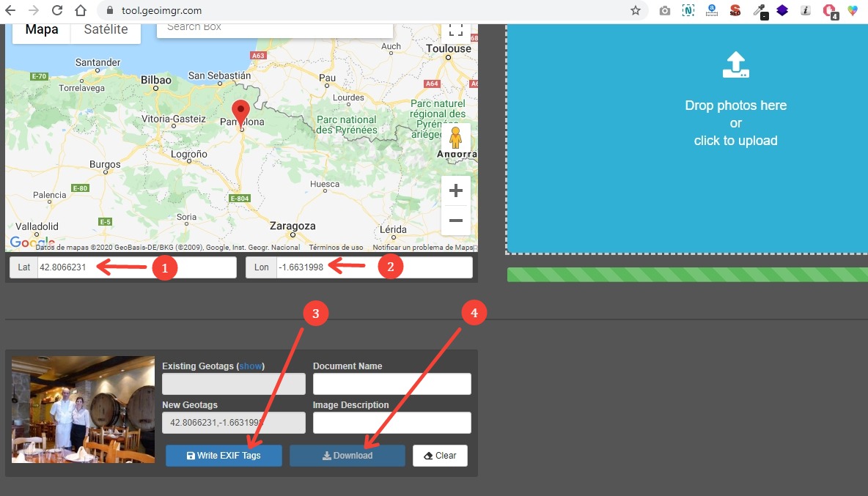This screenshot has width=868, height=496.
Task: Zoom in using the map plus icon
Action: point(455,190)
